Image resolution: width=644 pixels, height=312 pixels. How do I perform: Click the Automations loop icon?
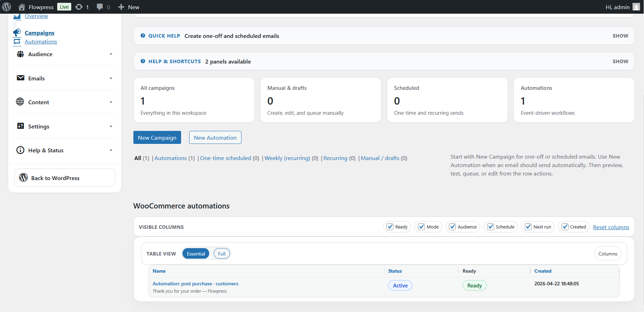(x=17, y=41)
